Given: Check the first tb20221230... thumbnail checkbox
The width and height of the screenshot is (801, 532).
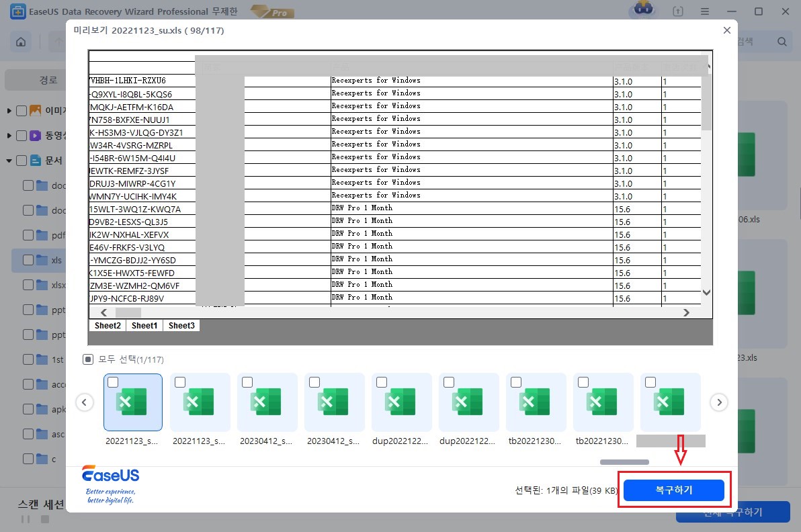Looking at the screenshot, I should click(516, 382).
